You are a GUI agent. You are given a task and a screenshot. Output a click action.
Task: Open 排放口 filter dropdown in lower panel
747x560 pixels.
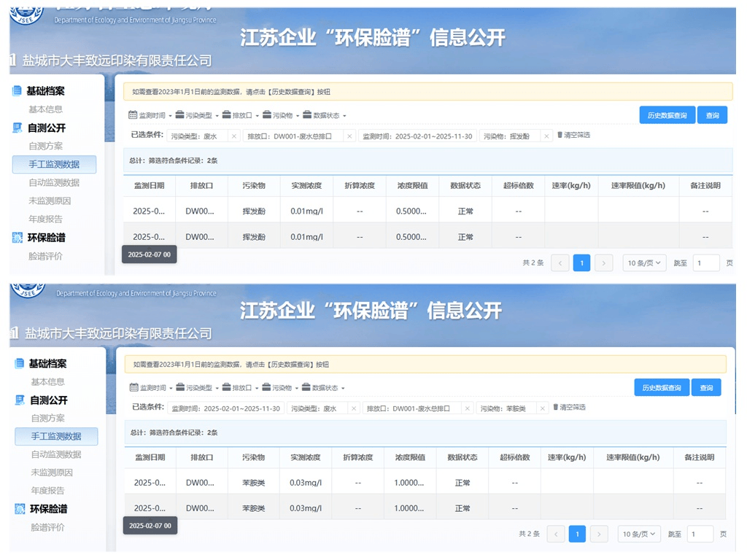(x=241, y=388)
